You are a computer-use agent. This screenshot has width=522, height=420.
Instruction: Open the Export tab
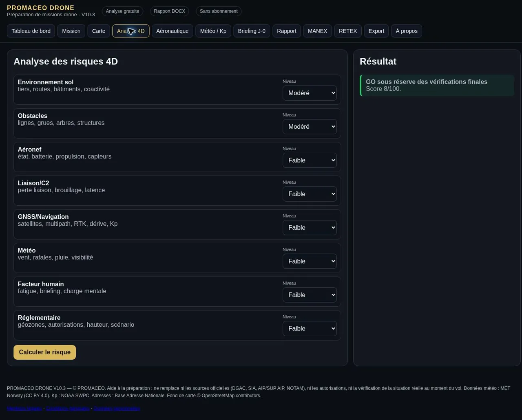click(x=376, y=31)
